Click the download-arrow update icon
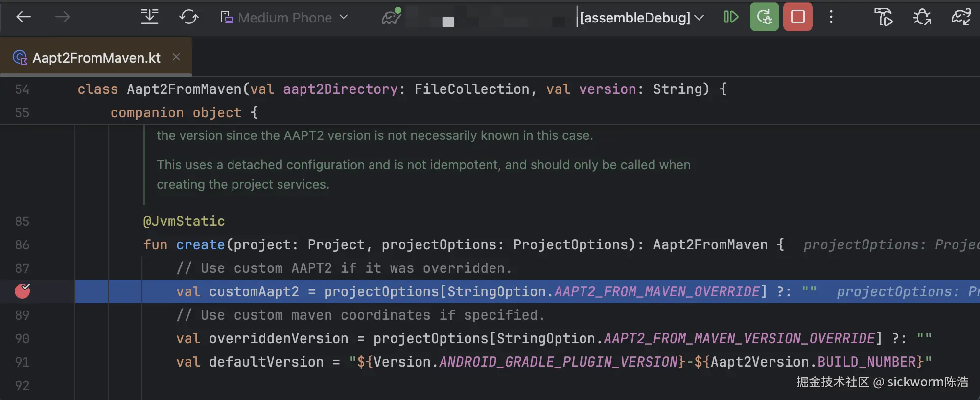 (149, 17)
